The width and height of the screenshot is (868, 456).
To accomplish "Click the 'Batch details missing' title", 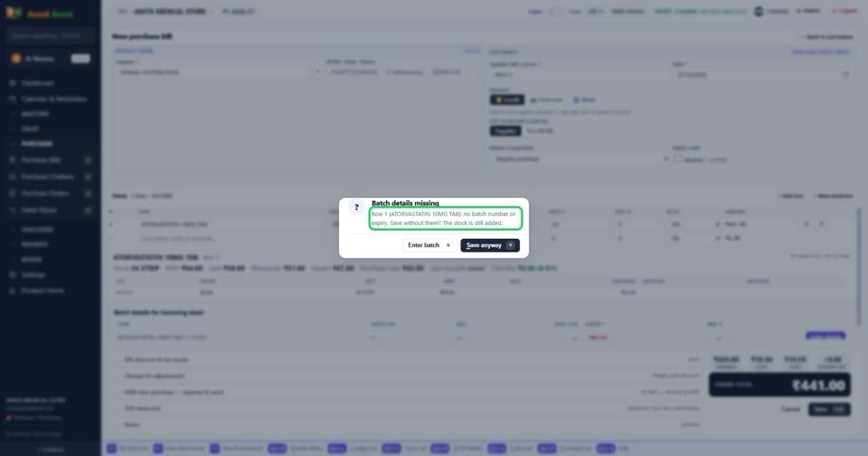I will click(x=405, y=203).
